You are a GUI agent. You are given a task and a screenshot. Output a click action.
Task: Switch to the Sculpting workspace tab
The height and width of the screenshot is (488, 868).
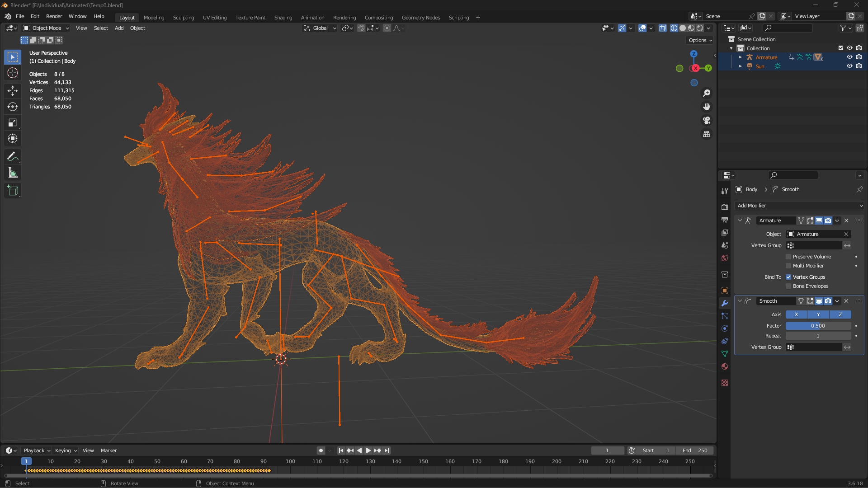click(x=183, y=18)
